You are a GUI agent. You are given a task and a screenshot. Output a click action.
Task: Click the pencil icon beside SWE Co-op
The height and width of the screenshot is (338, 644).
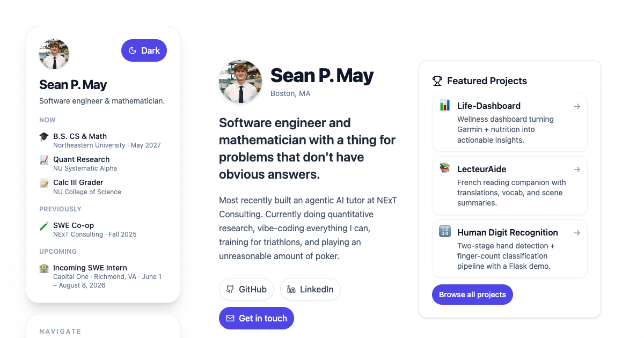pyautogui.click(x=43, y=226)
